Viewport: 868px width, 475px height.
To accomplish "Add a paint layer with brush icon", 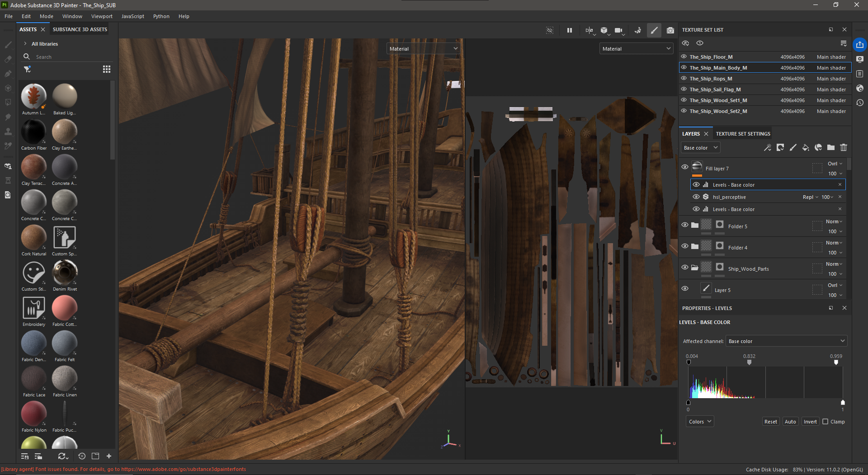I will coord(793,148).
